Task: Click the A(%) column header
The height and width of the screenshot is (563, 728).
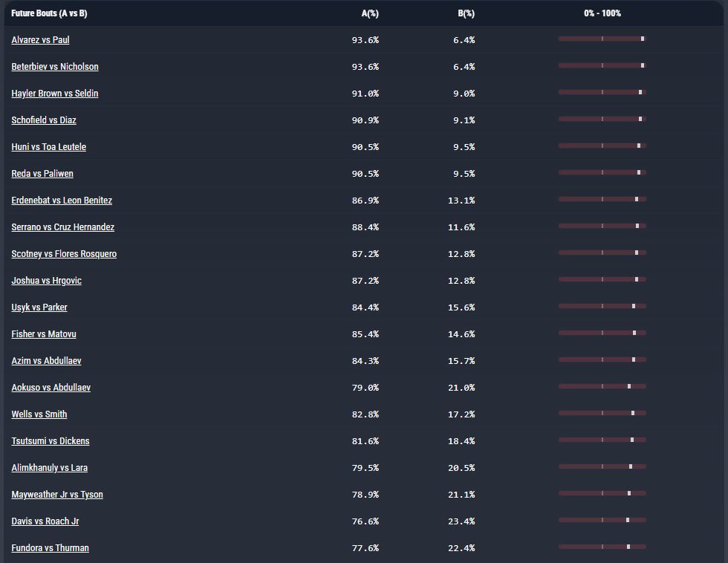Action: point(369,13)
